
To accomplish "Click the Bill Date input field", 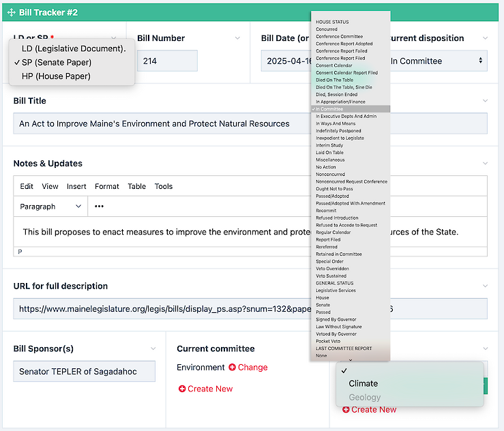I will [x=286, y=61].
